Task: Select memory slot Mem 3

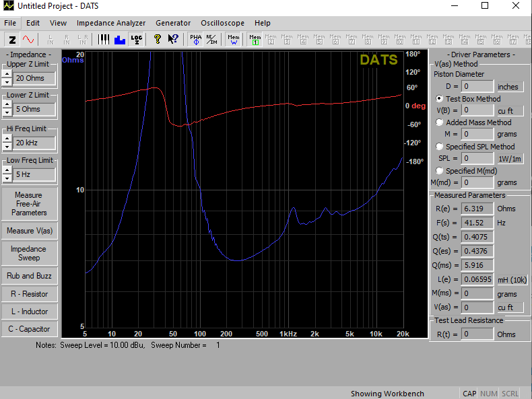Action: pos(287,40)
